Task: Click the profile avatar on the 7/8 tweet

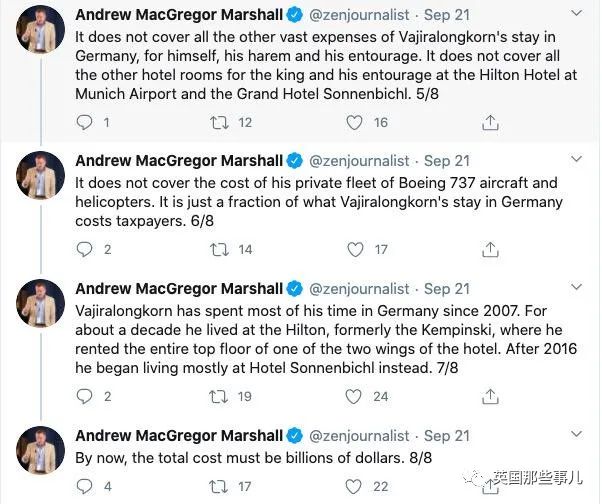Action: coord(40,303)
